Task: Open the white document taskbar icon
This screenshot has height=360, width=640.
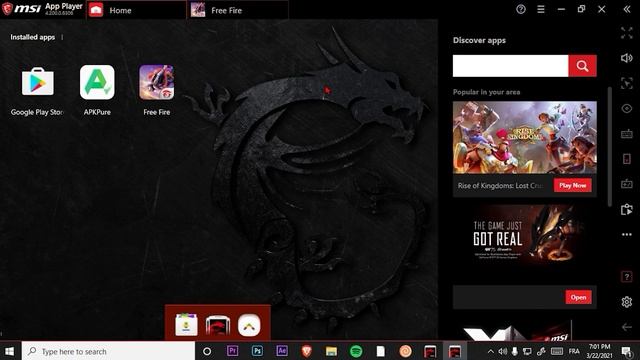Action: (x=380, y=351)
